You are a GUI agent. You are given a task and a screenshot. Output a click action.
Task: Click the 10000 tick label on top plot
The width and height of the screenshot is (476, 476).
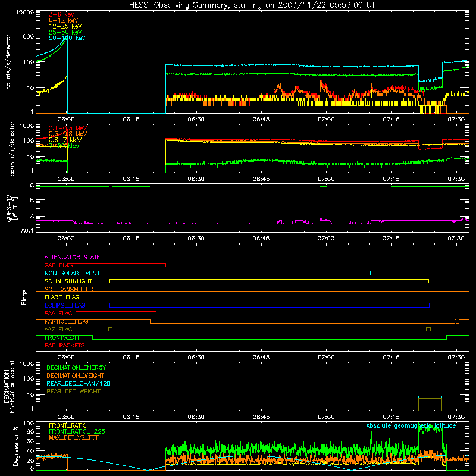pyautogui.click(x=25, y=12)
